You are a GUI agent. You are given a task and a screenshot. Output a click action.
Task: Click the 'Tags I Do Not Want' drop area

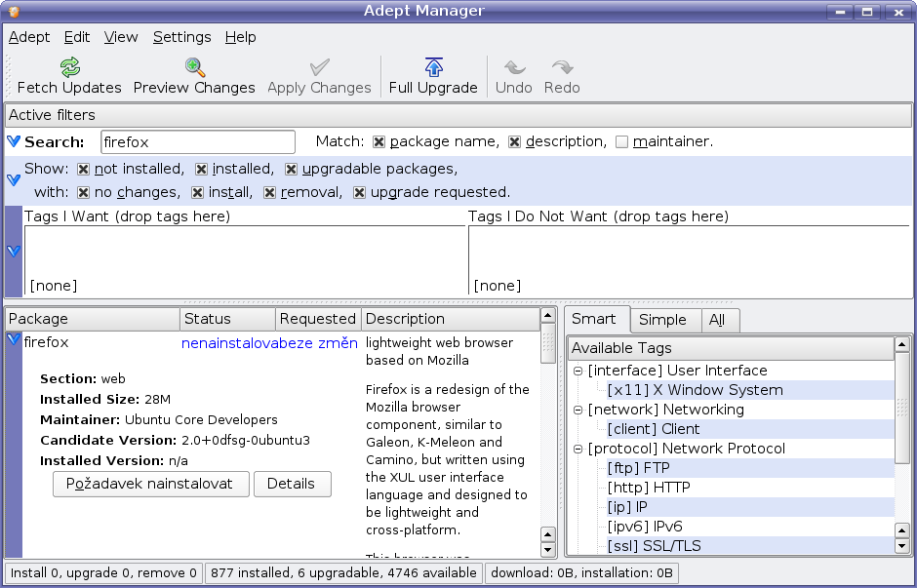pos(689,260)
